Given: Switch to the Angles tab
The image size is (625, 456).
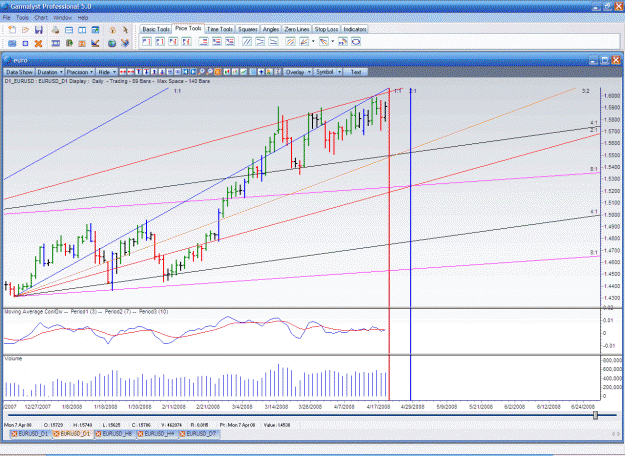Looking at the screenshot, I should point(271,29).
